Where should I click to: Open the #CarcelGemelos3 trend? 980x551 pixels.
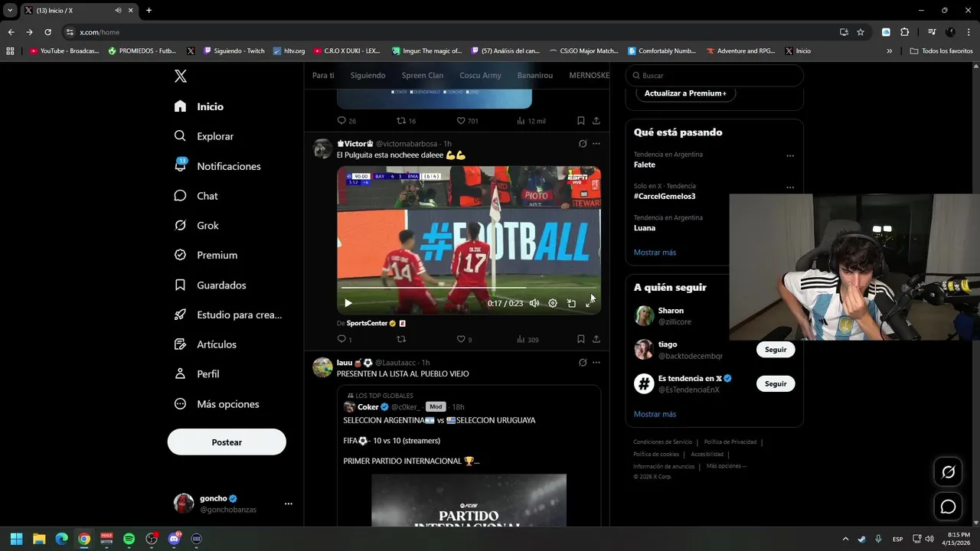coord(665,197)
